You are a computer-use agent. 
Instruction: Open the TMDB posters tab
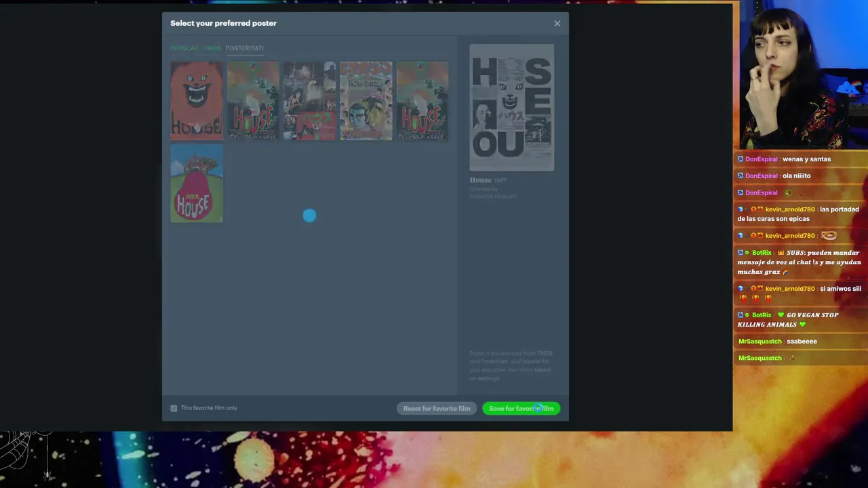coord(212,48)
